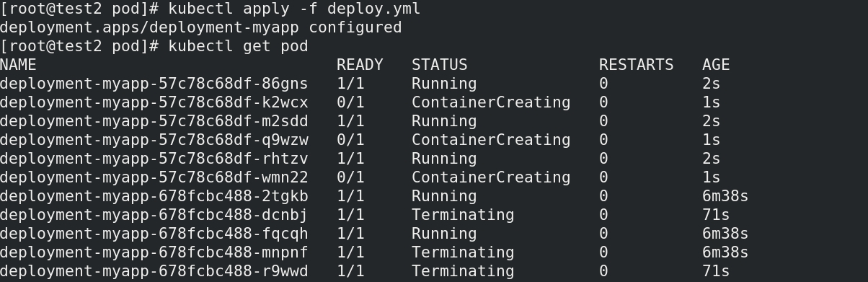Click ContainerCreating status of pod q9wzw

(x=491, y=140)
